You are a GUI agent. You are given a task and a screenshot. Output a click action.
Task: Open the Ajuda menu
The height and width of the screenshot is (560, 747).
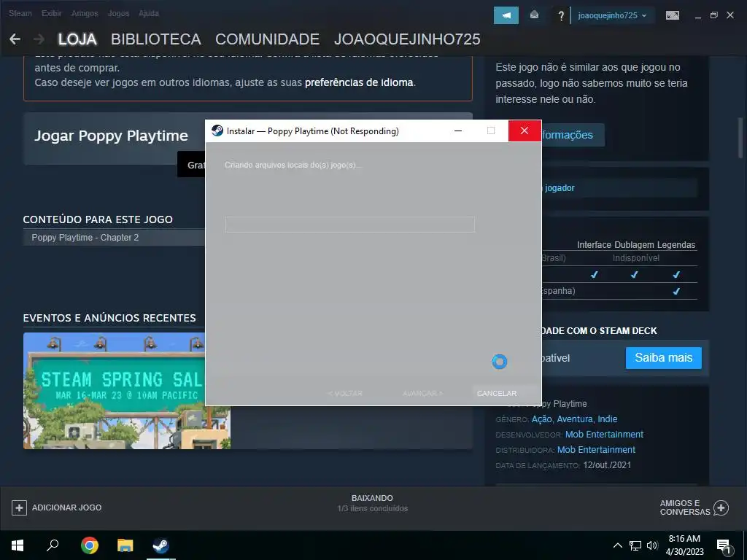click(149, 13)
